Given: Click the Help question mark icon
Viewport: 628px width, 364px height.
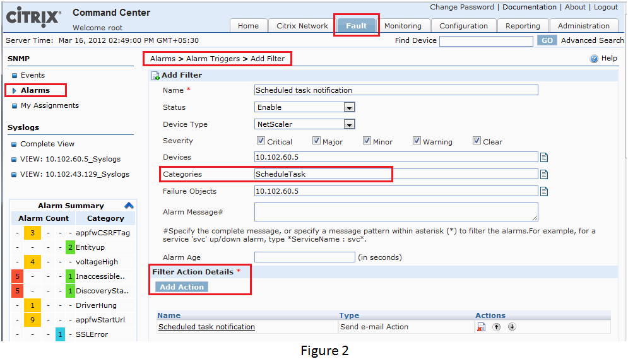Looking at the screenshot, I should pyautogui.click(x=593, y=59).
